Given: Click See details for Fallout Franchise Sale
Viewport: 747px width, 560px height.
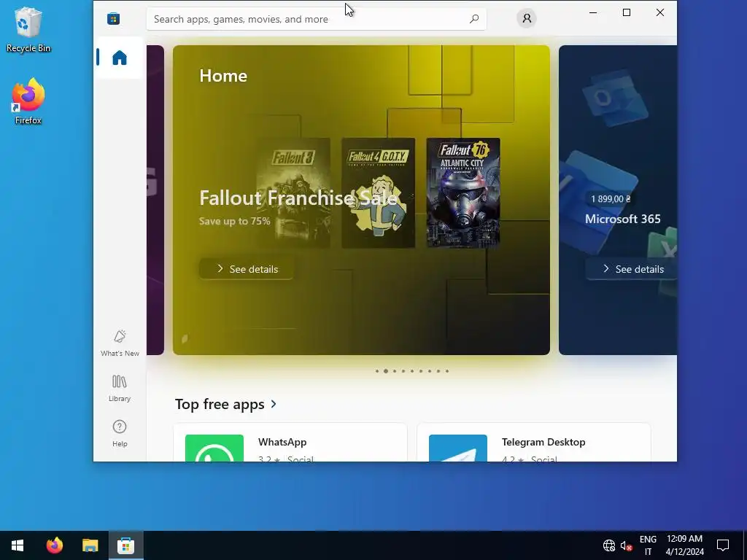Looking at the screenshot, I should pos(247,269).
